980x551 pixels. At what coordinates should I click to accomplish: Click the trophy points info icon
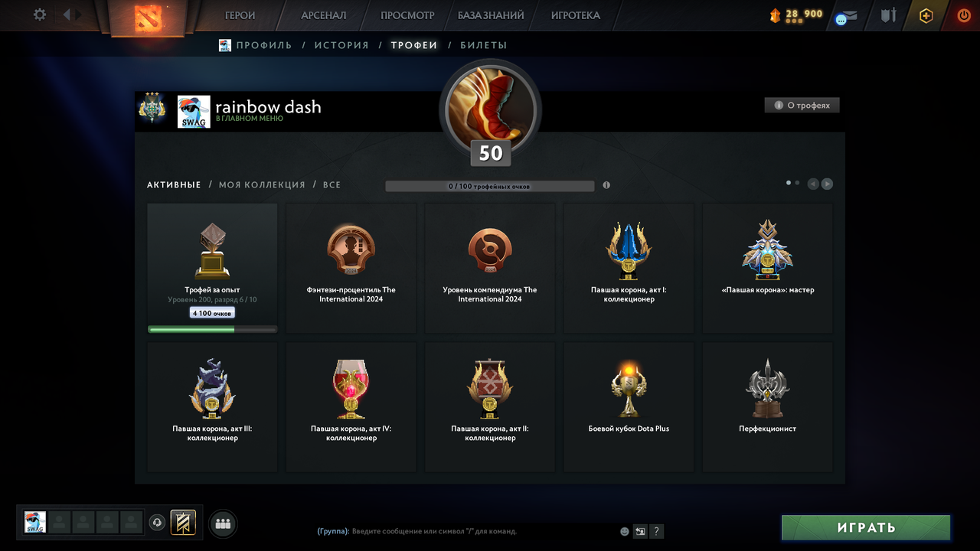[x=606, y=185]
